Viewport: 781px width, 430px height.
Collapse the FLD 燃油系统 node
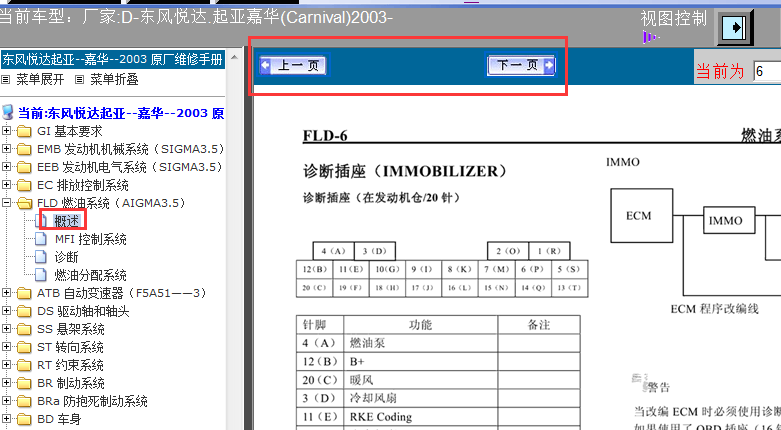pyautogui.click(x=6, y=203)
